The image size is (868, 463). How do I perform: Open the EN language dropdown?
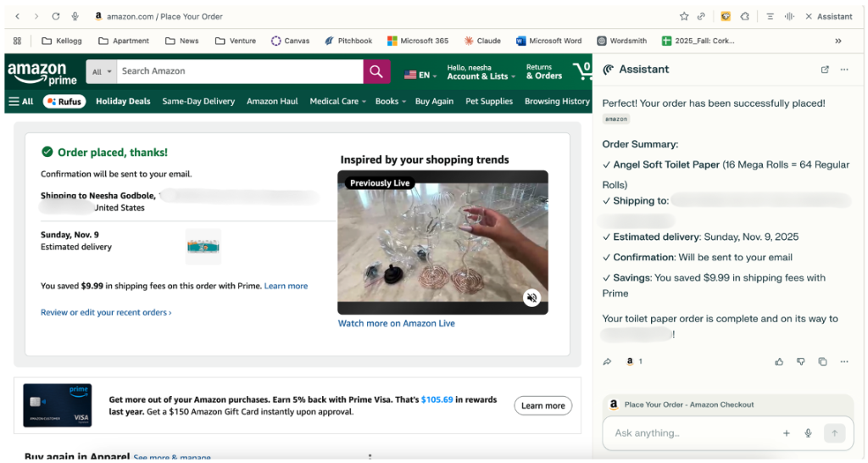tap(422, 75)
